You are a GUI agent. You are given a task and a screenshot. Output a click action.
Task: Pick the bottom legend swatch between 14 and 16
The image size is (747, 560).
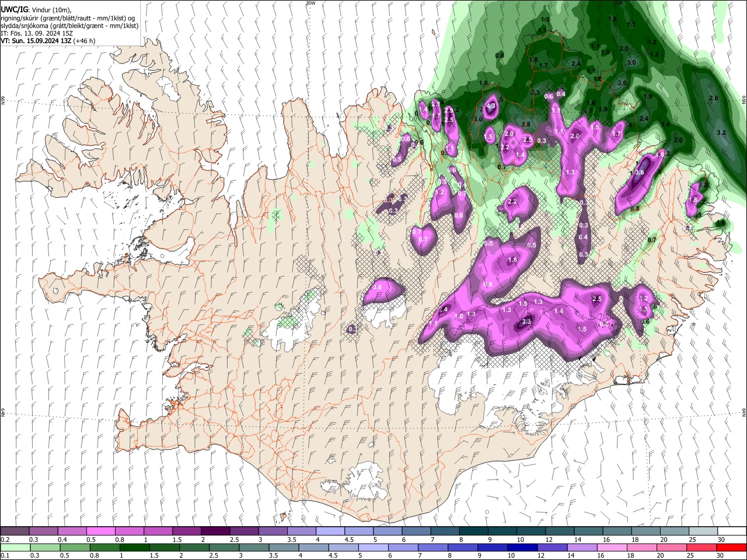coord(583,547)
